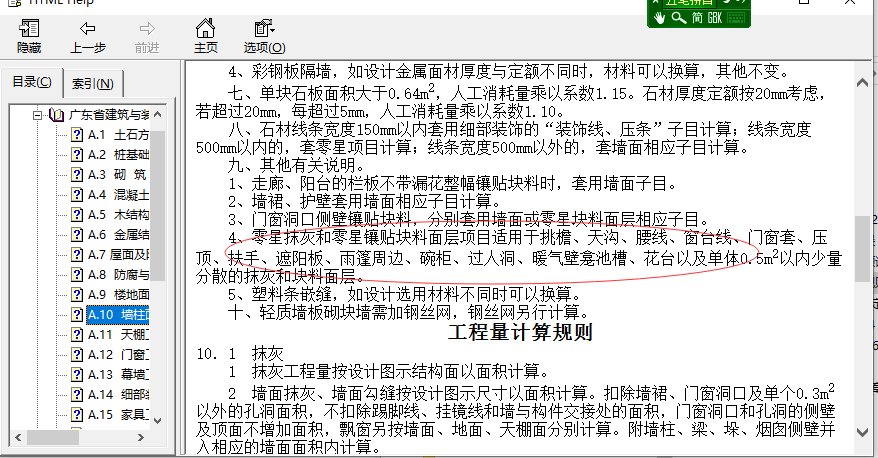Open the IME soft keyboard icon
This screenshot has width=878, height=458.
click(x=736, y=18)
